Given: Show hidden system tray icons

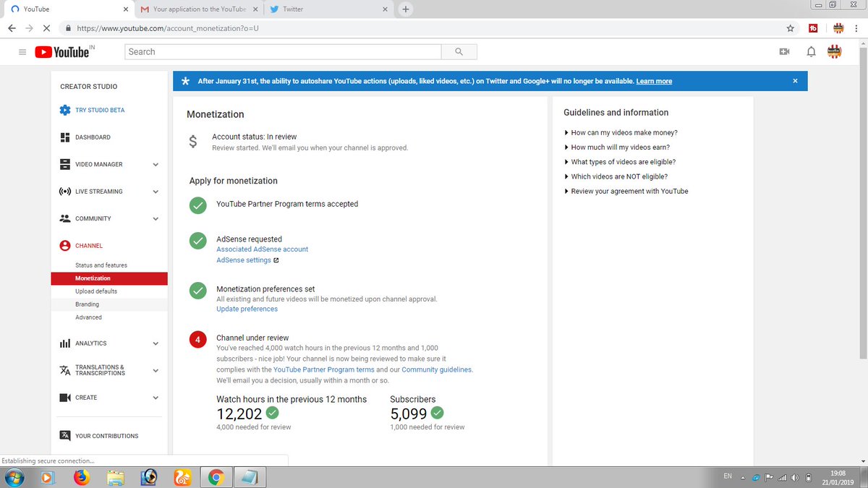Looking at the screenshot, I should (x=742, y=477).
